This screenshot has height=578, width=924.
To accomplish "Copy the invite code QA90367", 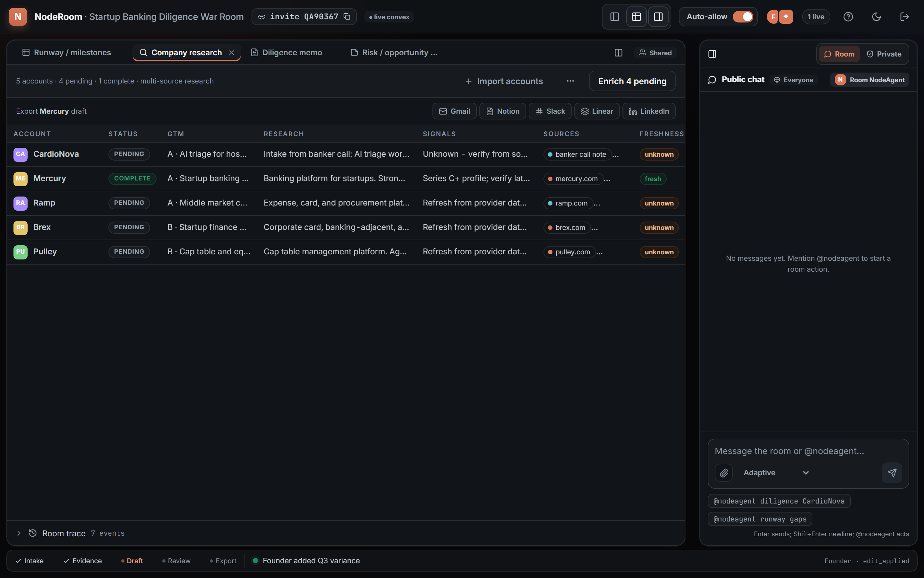I will [x=347, y=16].
